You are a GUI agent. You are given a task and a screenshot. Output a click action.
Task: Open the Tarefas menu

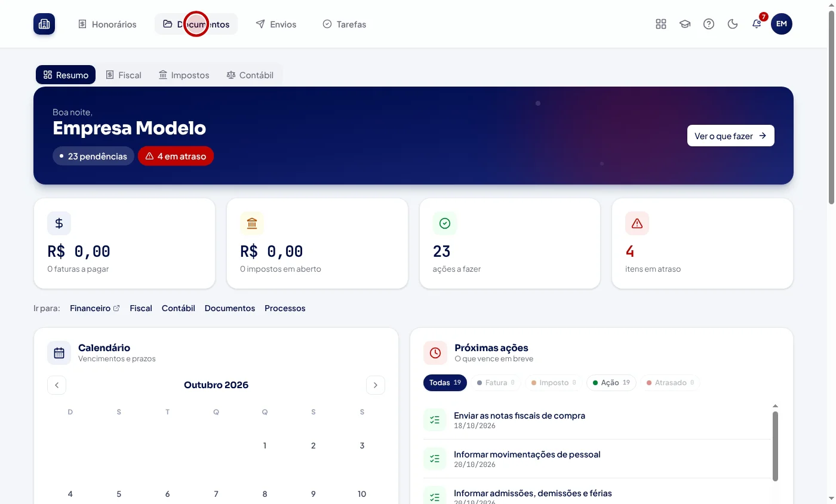click(x=345, y=24)
